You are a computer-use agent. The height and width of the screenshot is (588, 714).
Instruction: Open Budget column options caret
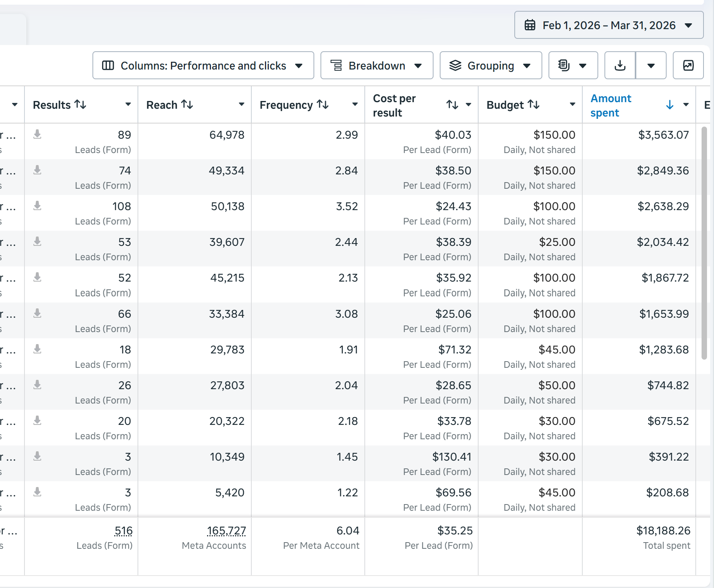(x=572, y=104)
